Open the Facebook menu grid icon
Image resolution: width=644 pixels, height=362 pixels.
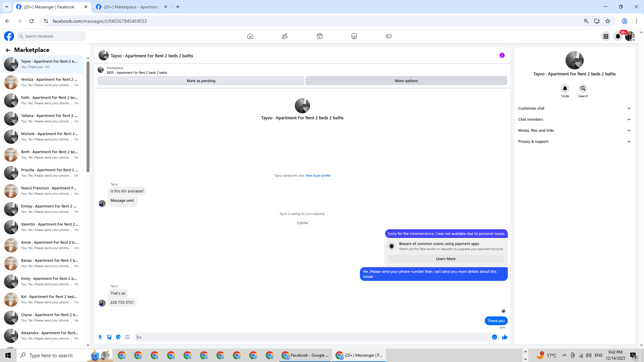[606, 36]
